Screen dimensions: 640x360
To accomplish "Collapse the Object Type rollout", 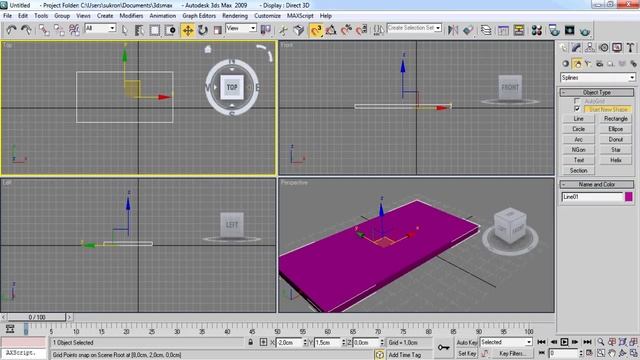I will click(597, 92).
